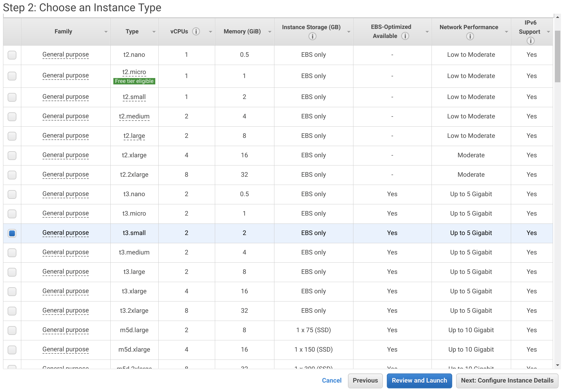The width and height of the screenshot is (564, 392).
Task: Select the t3.large instance checkbox
Action: [12, 272]
